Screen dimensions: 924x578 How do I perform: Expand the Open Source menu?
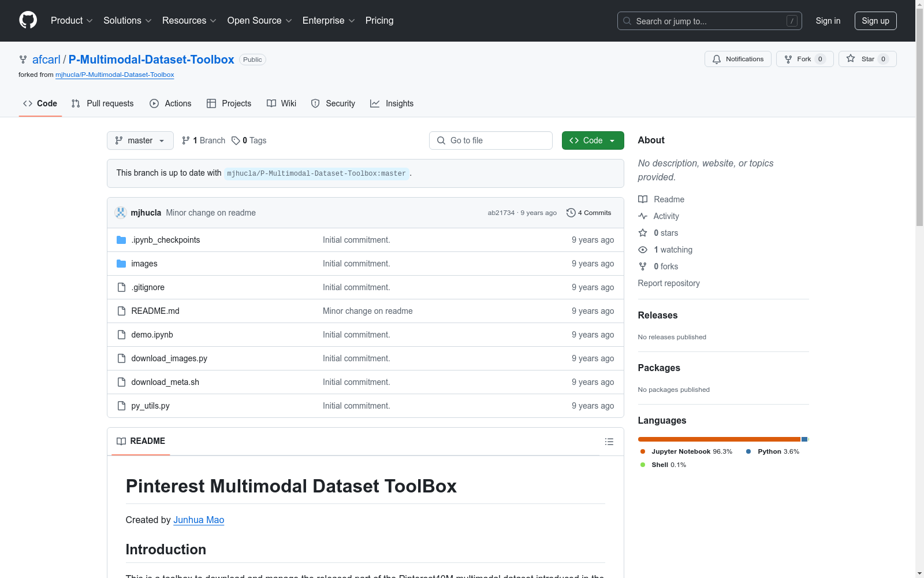(x=260, y=21)
